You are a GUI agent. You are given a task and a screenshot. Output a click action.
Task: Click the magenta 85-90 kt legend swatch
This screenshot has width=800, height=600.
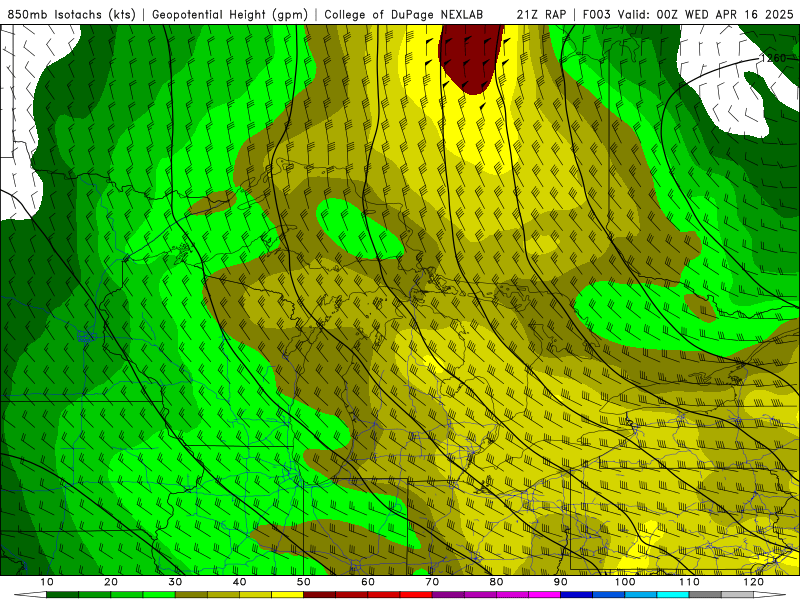[x=544, y=595]
